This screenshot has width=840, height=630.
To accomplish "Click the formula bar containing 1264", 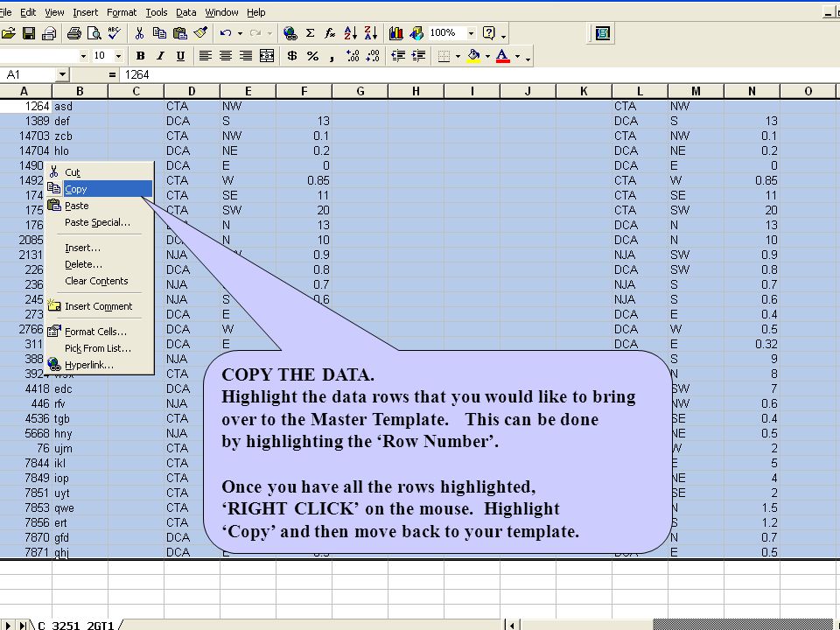I will tap(479, 74).
